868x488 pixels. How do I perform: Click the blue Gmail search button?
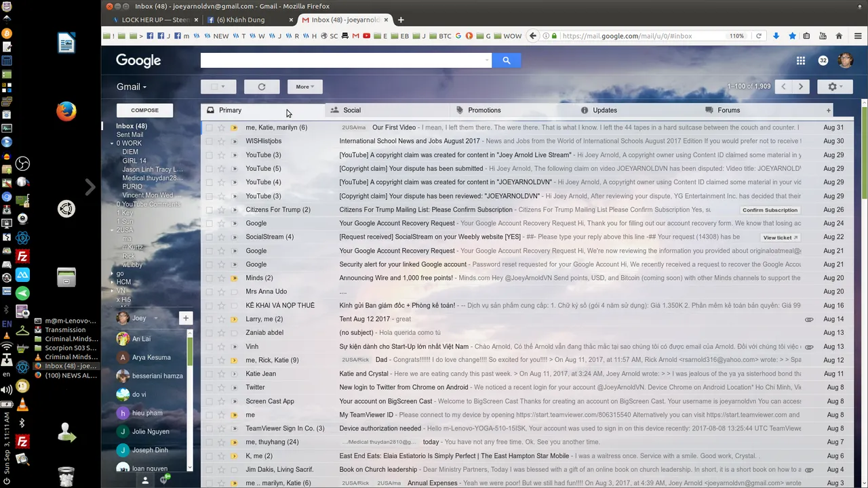tap(506, 60)
